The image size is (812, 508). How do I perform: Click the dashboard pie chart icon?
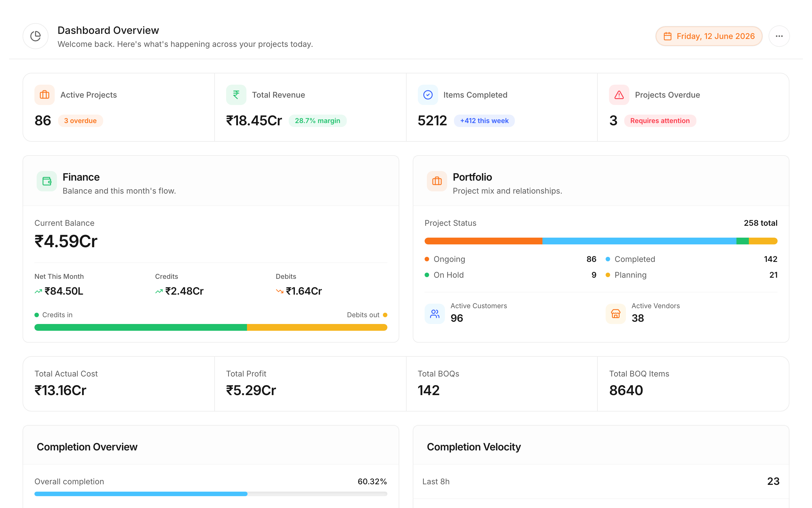click(36, 36)
